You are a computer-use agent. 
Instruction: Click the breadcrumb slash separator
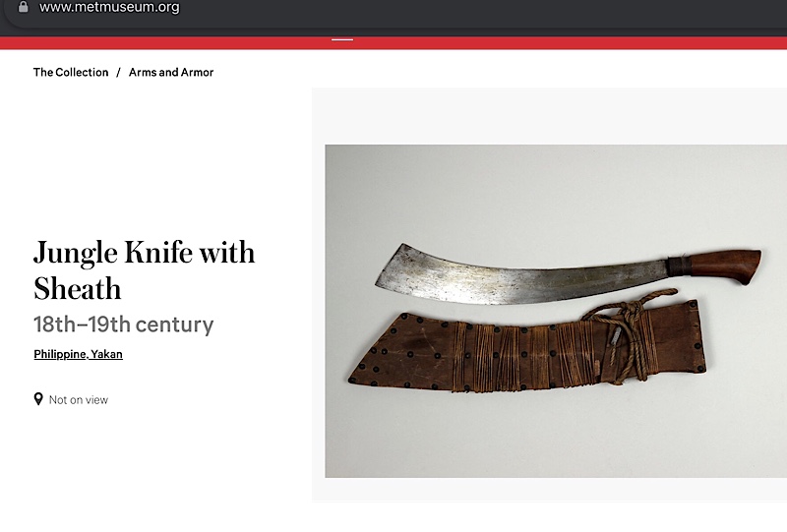tap(118, 72)
